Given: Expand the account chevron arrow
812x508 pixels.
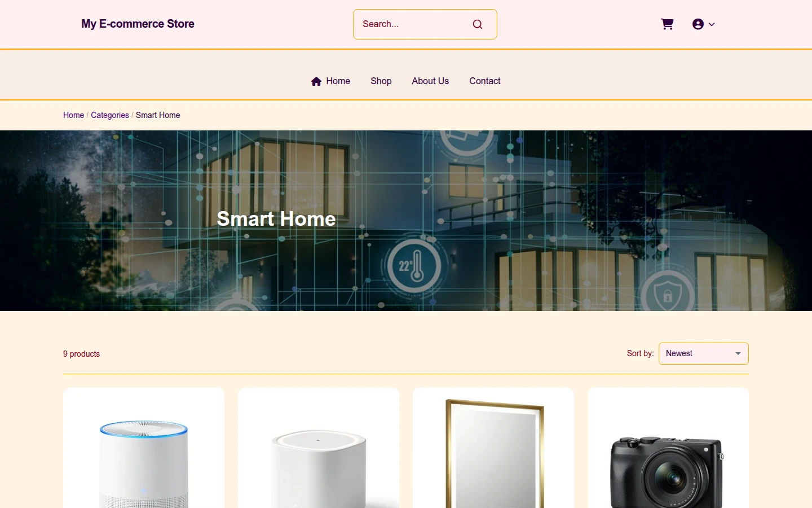Looking at the screenshot, I should [712, 24].
